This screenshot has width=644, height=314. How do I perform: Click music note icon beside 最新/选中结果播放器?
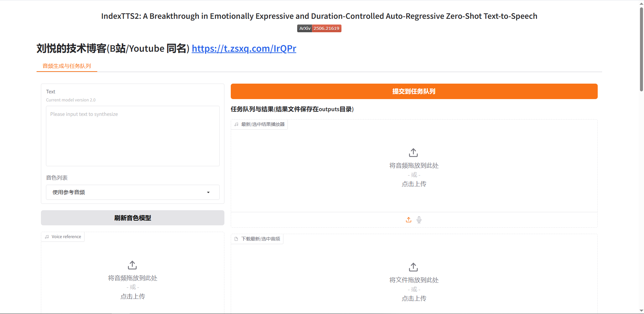[x=236, y=124]
